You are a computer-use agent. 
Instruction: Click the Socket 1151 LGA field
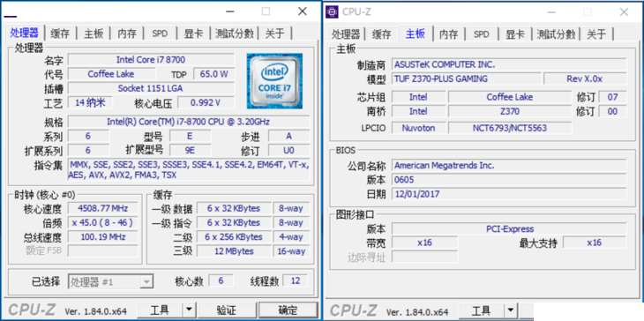(x=151, y=88)
